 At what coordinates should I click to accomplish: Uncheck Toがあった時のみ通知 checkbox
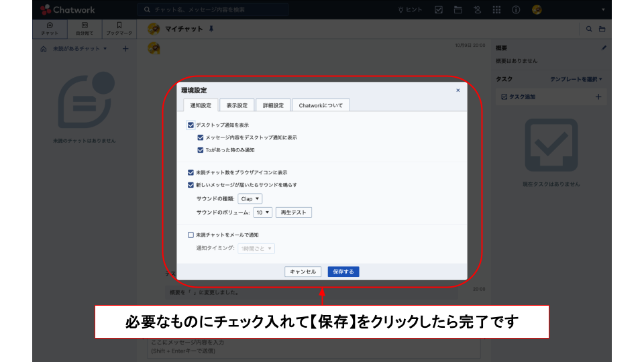pos(201,150)
